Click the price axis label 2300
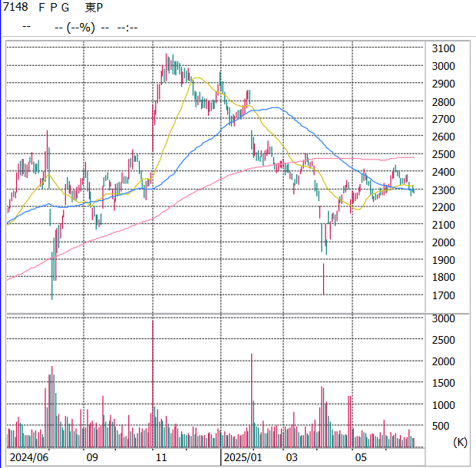 point(443,190)
